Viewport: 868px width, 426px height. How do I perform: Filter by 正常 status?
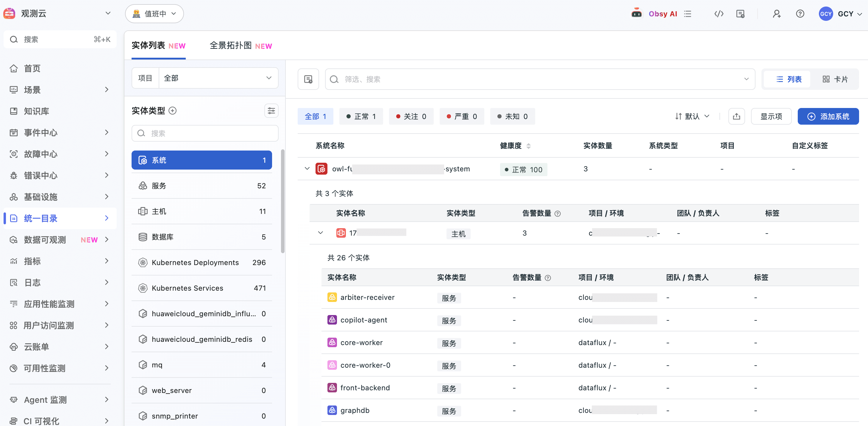click(x=361, y=117)
